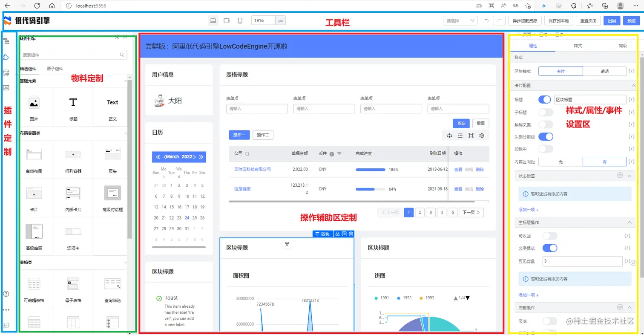This screenshot has width=644, height=335.
Task: Click the 搜索组件 search input
Action: (73, 55)
